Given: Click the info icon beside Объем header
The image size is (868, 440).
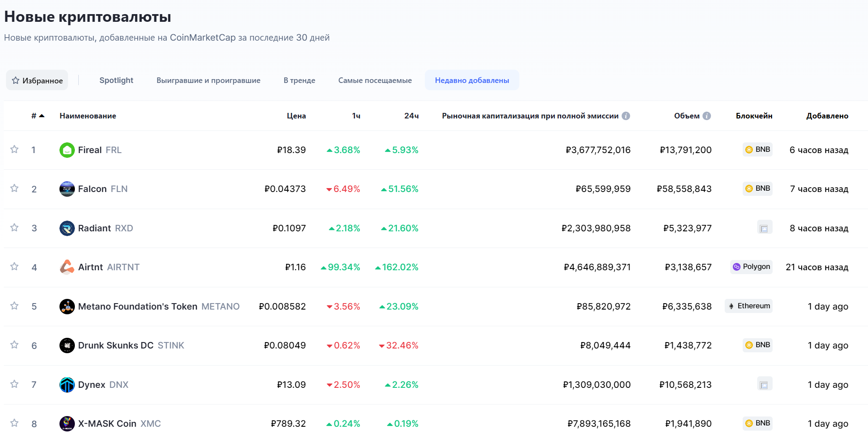Looking at the screenshot, I should pos(707,115).
